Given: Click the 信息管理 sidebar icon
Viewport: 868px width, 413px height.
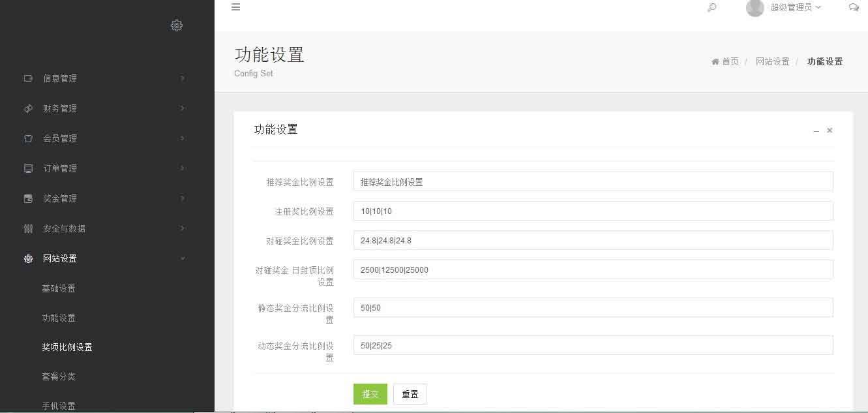Looking at the screenshot, I should pos(28,78).
